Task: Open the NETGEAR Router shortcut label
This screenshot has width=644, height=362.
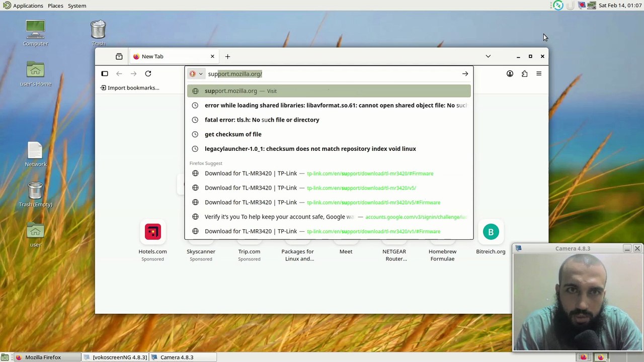Action: pyautogui.click(x=394, y=255)
